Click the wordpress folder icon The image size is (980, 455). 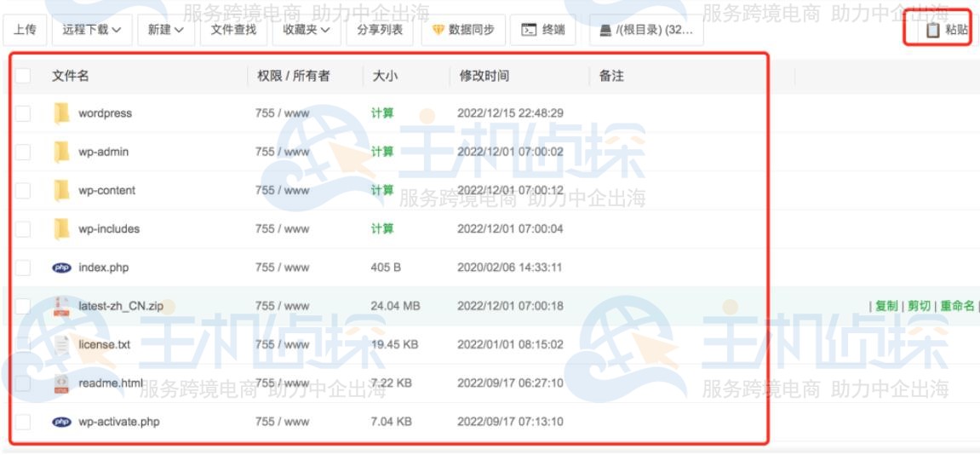coord(61,113)
